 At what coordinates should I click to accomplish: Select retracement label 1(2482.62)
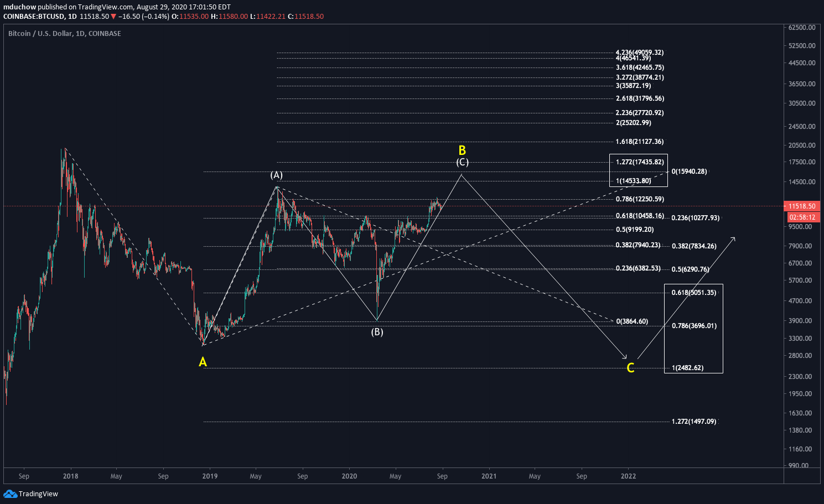[687, 368]
